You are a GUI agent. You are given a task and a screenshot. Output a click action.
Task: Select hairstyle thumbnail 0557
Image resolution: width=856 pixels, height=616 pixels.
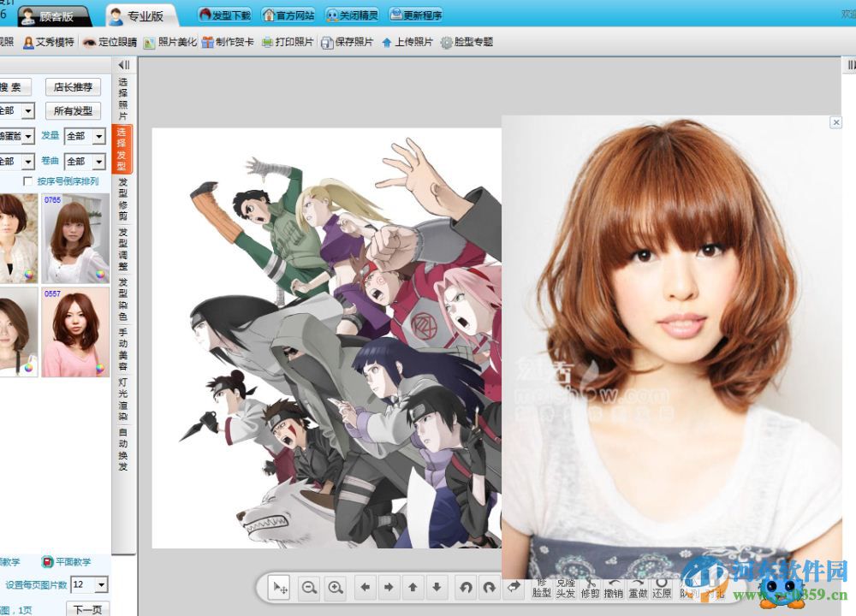click(x=75, y=332)
